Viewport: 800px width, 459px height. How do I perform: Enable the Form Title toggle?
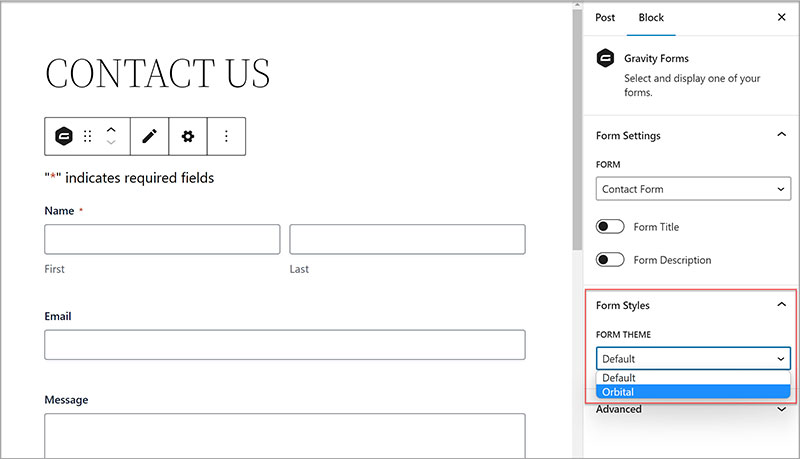coord(610,227)
